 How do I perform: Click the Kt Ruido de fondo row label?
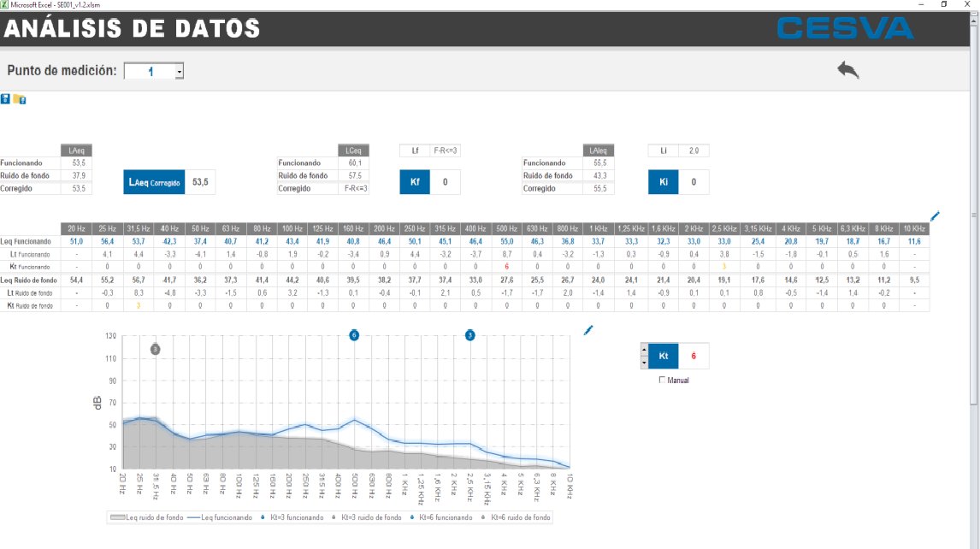pyautogui.click(x=30, y=306)
